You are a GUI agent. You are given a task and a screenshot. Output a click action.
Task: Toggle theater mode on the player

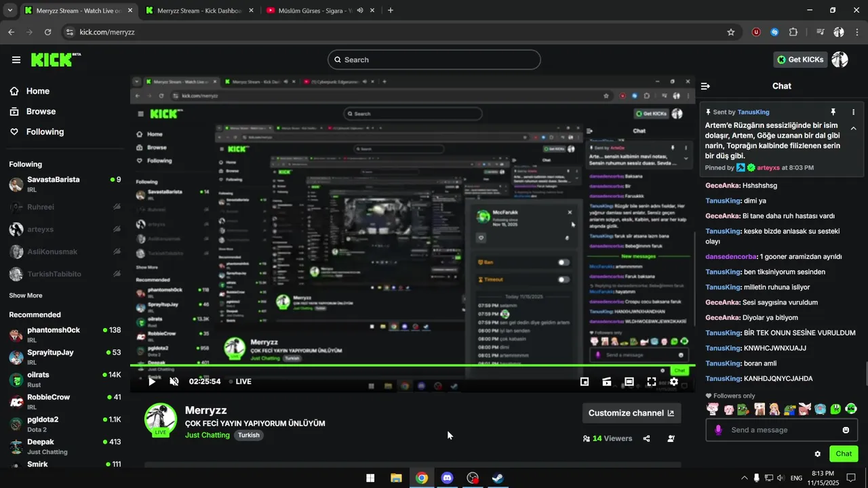pyautogui.click(x=629, y=382)
